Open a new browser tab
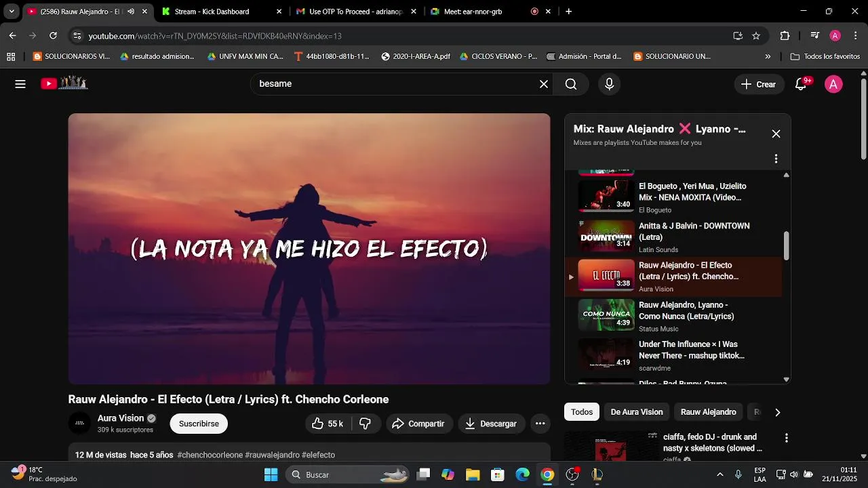This screenshot has width=868, height=488. tap(568, 12)
